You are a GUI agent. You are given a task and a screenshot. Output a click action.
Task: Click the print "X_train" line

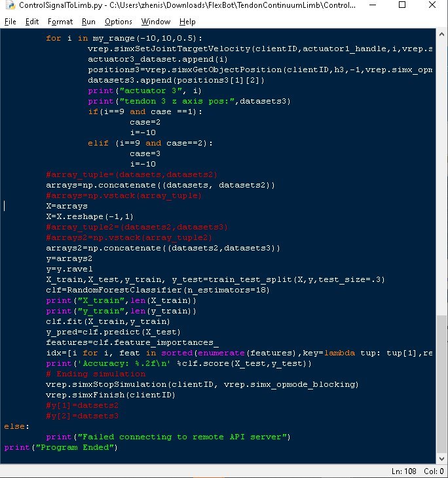(121, 300)
